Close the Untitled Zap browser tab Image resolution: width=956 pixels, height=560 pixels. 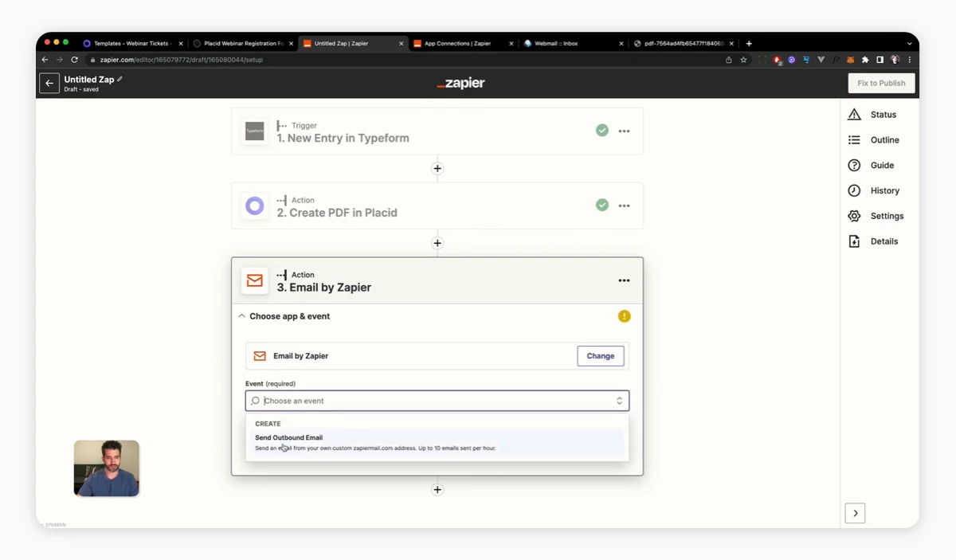[x=401, y=44]
